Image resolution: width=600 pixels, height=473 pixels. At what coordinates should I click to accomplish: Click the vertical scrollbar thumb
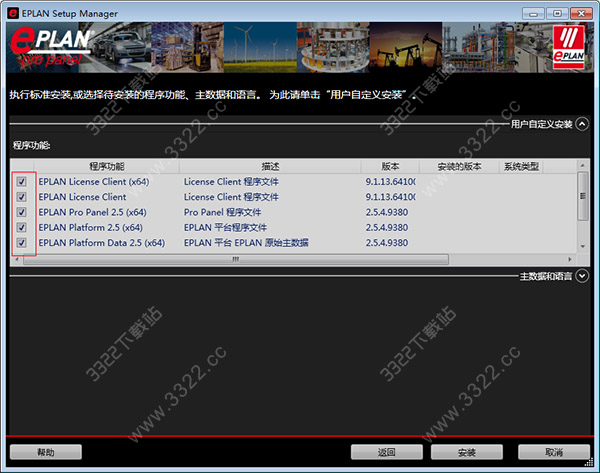click(582, 196)
